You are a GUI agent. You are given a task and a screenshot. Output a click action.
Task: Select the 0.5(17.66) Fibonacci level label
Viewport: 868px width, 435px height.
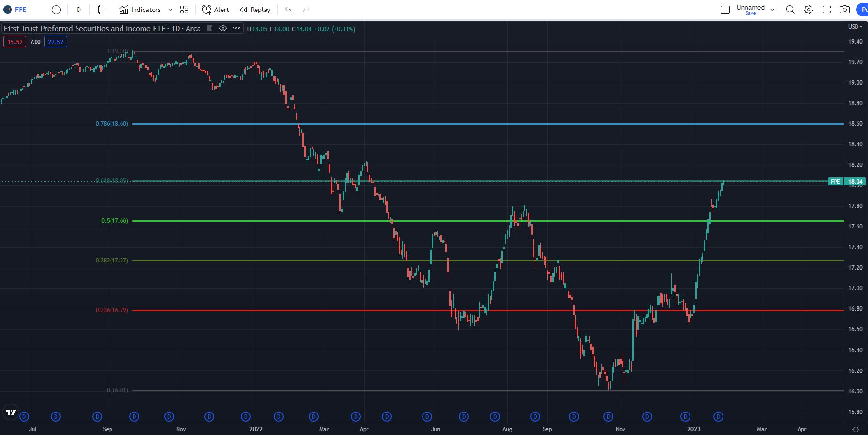114,221
